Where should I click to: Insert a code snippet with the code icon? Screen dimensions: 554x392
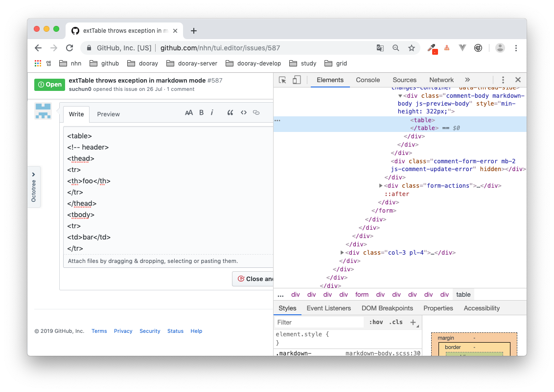[x=244, y=112]
